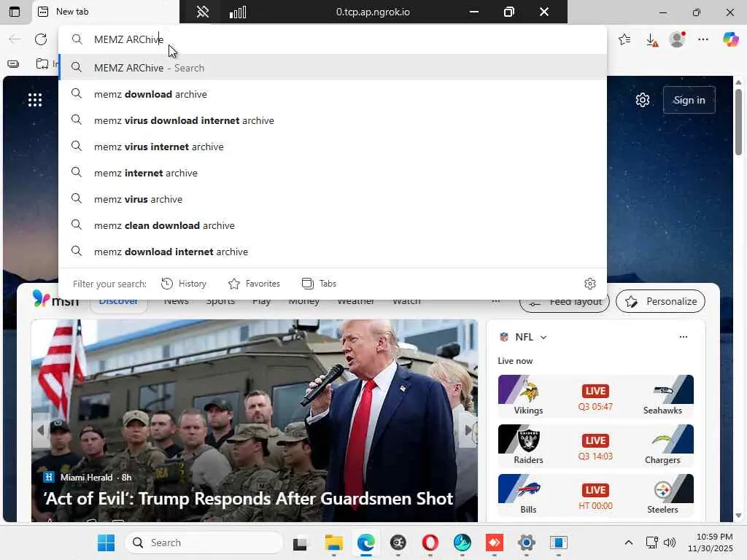Show hidden tray icons chevron
The width and height of the screenshot is (747, 560).
point(629,542)
